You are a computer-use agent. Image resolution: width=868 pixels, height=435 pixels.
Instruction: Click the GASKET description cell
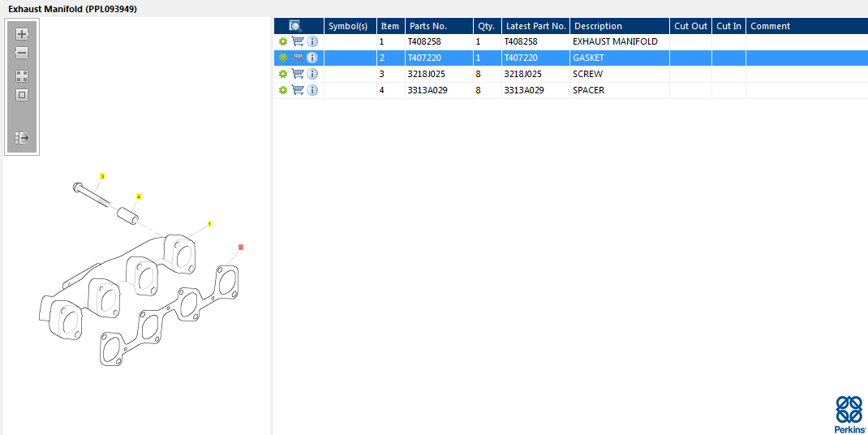tap(620, 58)
